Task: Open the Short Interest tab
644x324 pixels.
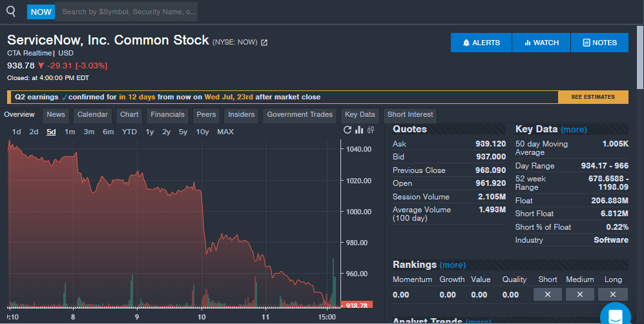Action: [x=410, y=115]
